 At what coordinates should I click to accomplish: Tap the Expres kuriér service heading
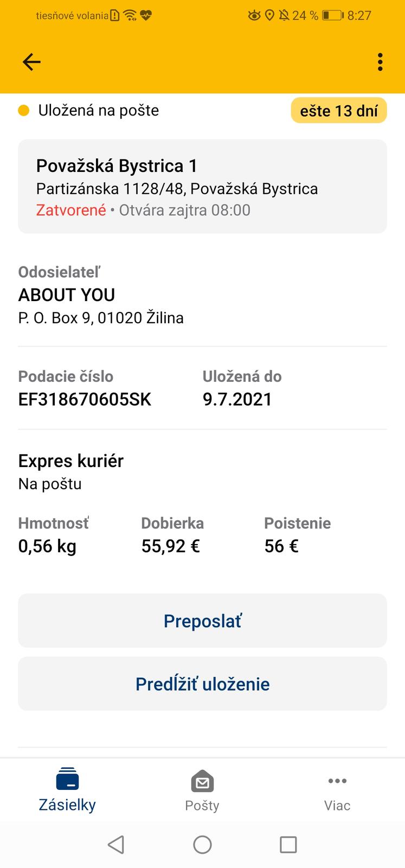[x=71, y=461]
